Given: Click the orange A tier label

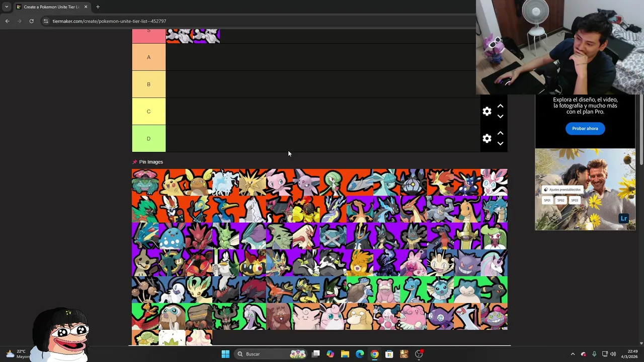Looking at the screenshot, I should pyautogui.click(x=148, y=57).
